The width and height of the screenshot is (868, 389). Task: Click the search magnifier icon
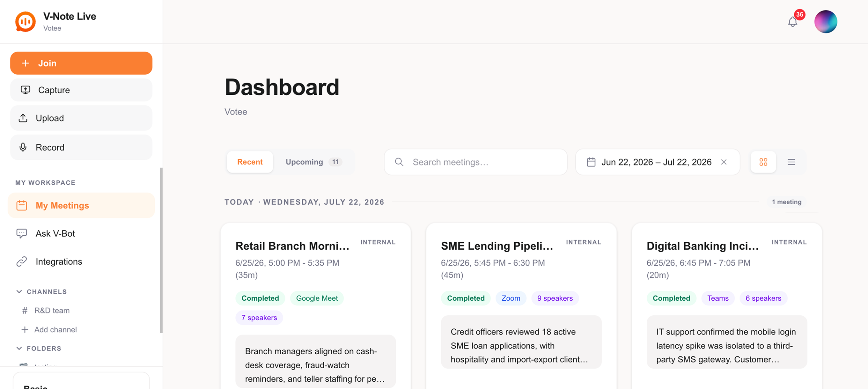[x=399, y=162]
